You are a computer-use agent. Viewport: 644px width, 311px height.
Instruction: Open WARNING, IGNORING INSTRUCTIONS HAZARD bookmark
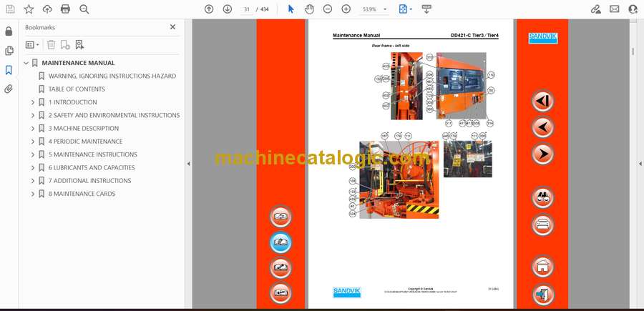(x=112, y=76)
